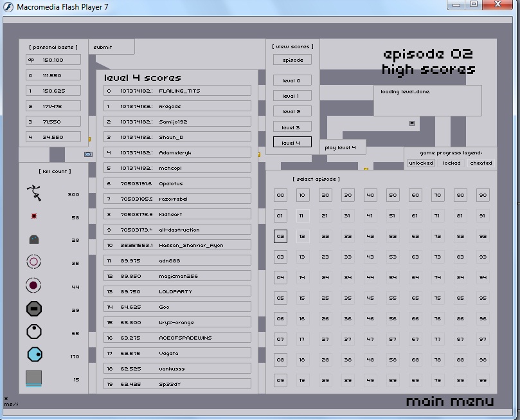Click the light blue octagon drone icon
This screenshot has width=520, height=420.
coord(34,355)
